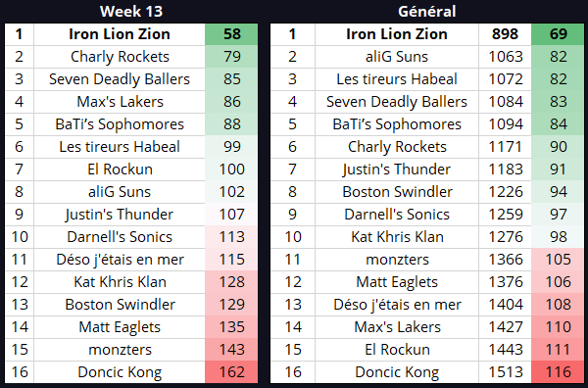Screen dimensions: 588x388
Task: Click El Rockun in Week 13 table
Action: point(120,170)
